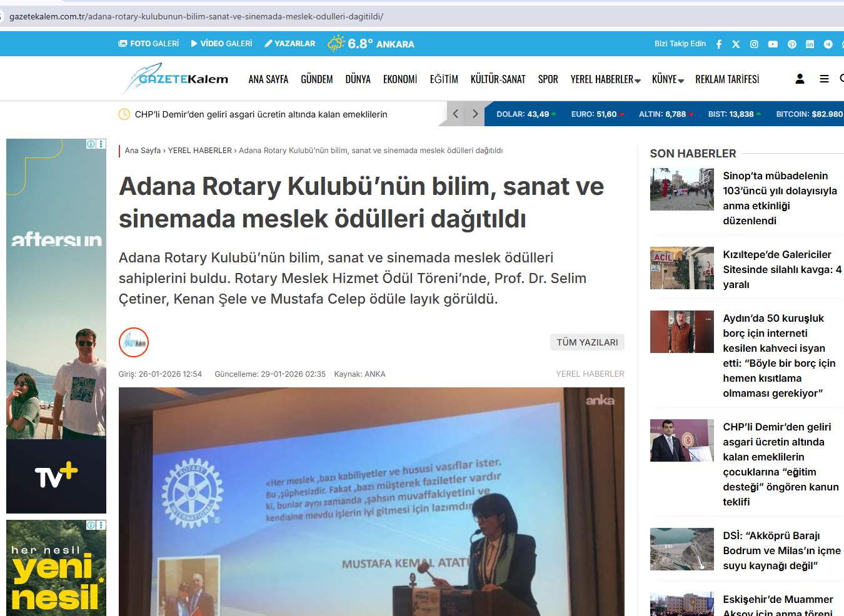The height and width of the screenshot is (616, 844).
Task: Click the Pinterest icon in header
Action: 791,44
